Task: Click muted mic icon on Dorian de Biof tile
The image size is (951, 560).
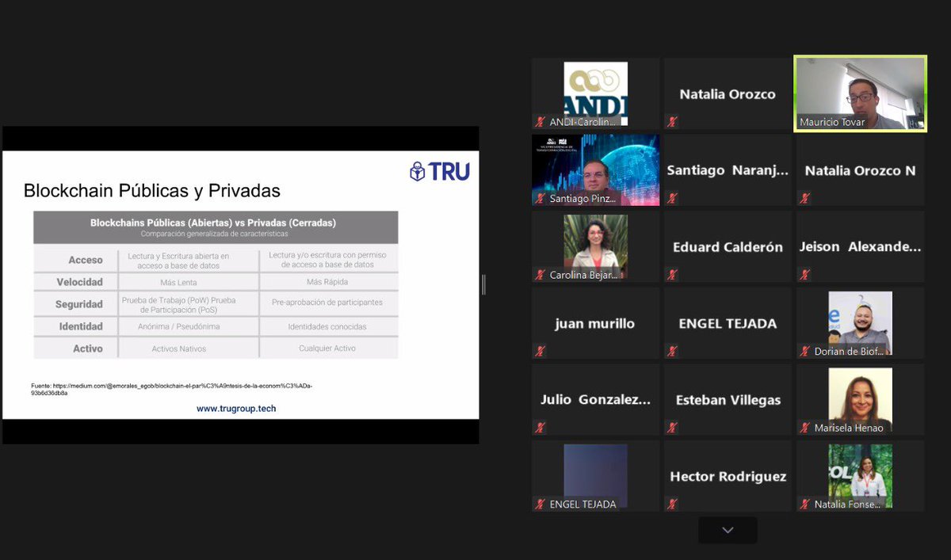Action: [805, 351]
